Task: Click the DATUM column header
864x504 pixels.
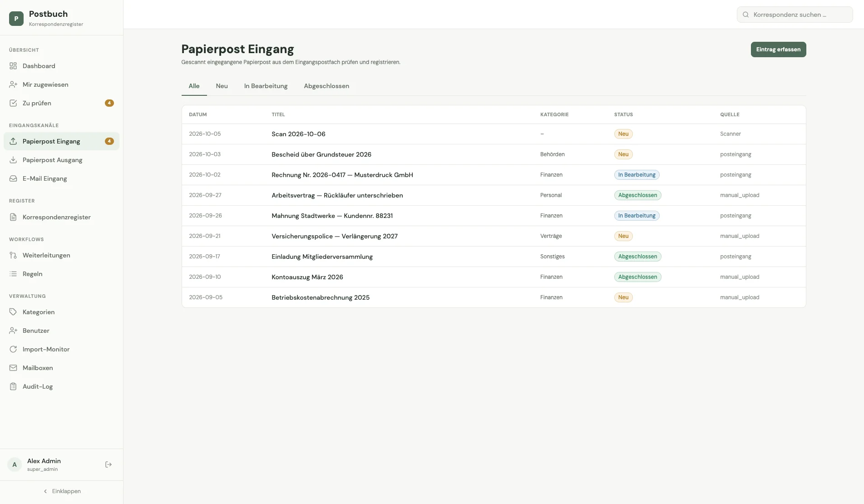Action: coord(198,114)
